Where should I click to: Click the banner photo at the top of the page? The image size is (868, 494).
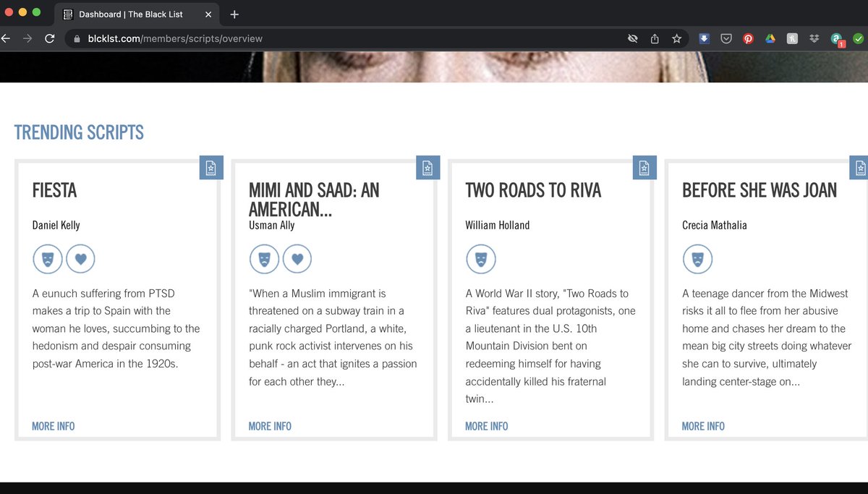(434, 68)
